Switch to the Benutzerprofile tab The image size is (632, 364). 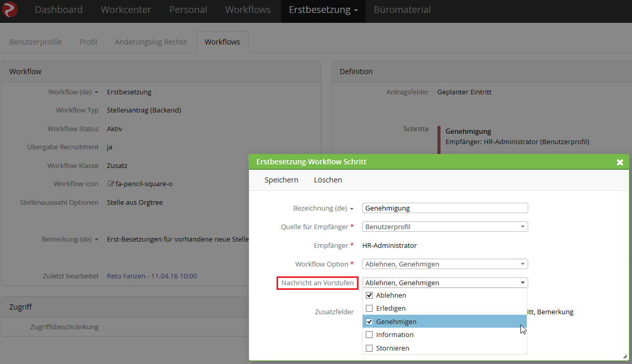coord(36,42)
